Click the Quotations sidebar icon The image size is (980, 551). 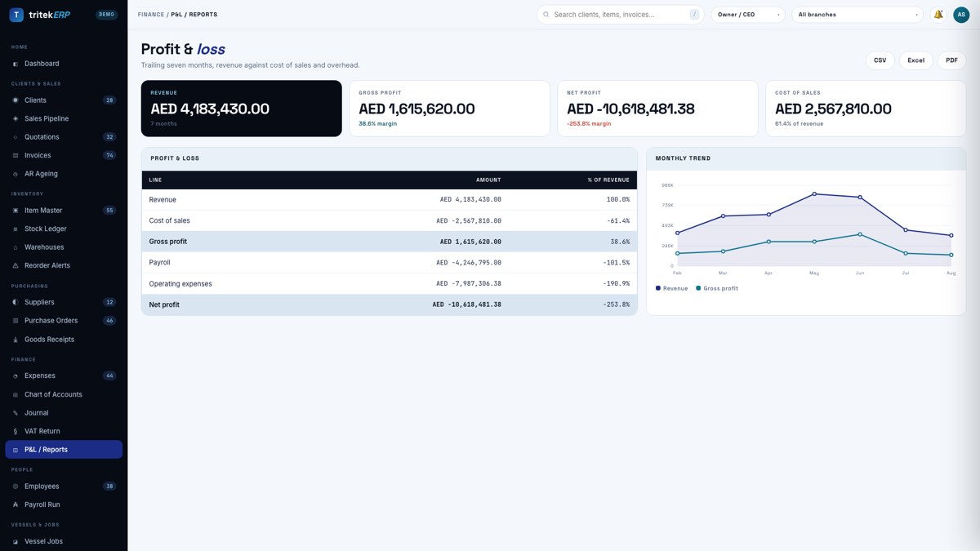[x=16, y=137]
